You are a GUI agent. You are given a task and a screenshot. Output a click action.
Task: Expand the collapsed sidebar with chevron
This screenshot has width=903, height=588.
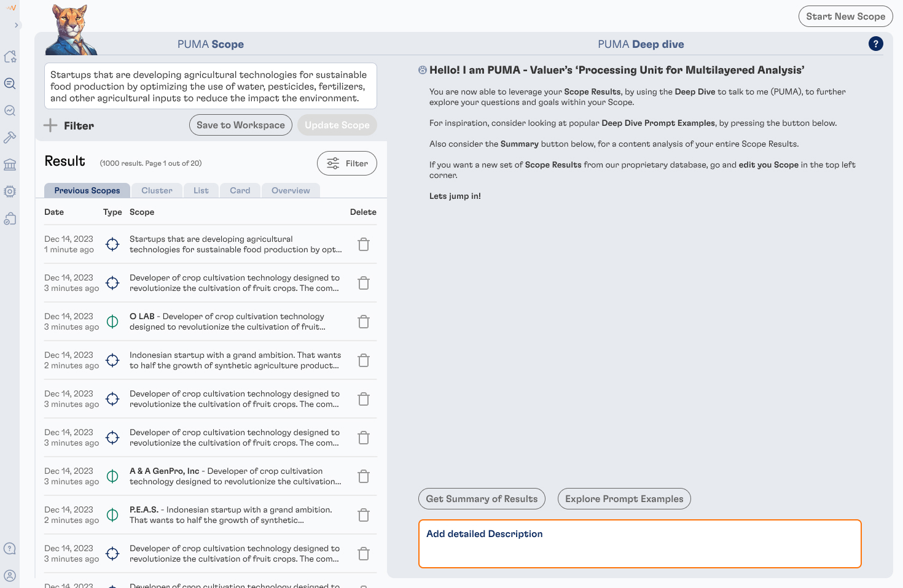pos(17,25)
